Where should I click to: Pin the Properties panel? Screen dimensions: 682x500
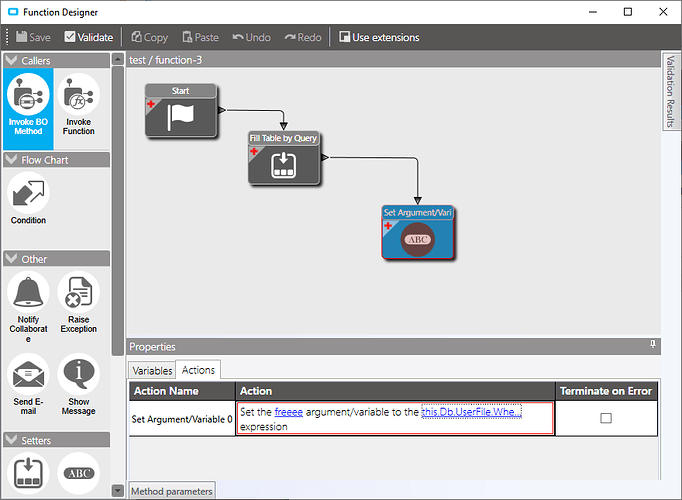click(653, 345)
